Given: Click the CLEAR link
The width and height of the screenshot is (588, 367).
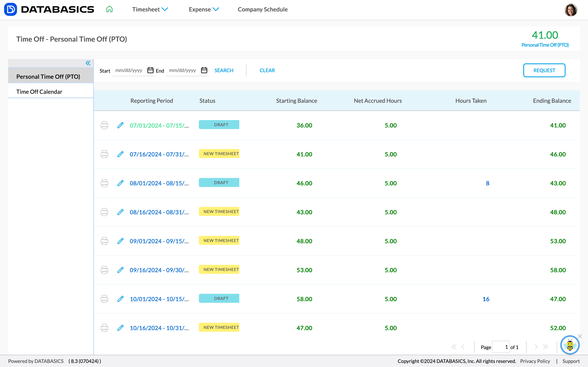Looking at the screenshot, I should pyautogui.click(x=267, y=70).
